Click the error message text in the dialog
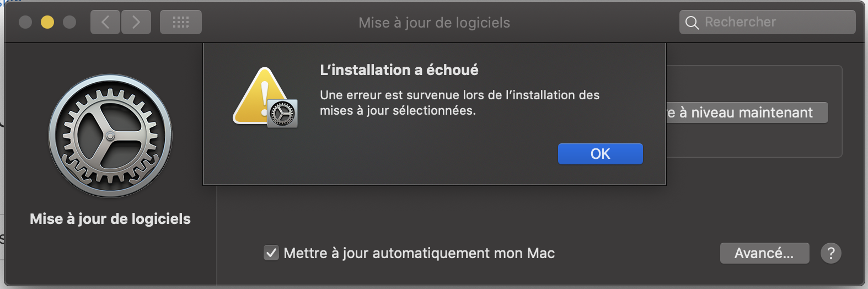The image size is (868, 289). (x=459, y=103)
